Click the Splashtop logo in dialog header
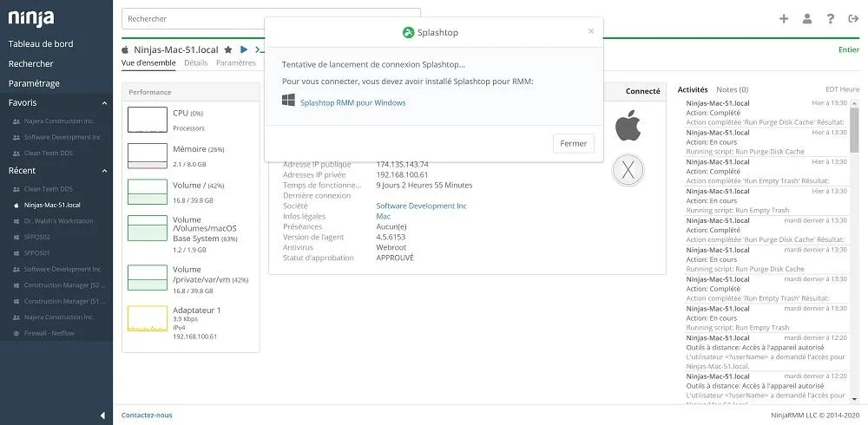 point(409,33)
